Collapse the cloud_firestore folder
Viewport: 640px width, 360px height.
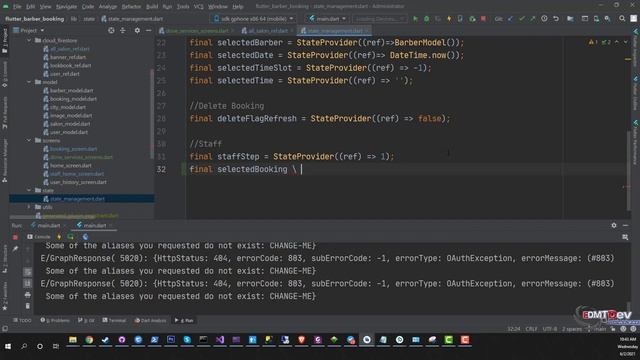click(x=29, y=40)
